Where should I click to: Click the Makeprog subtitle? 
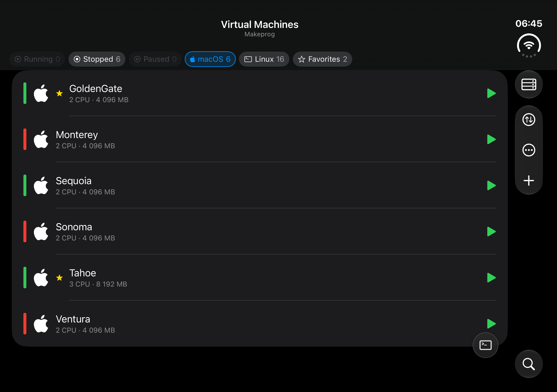260,34
